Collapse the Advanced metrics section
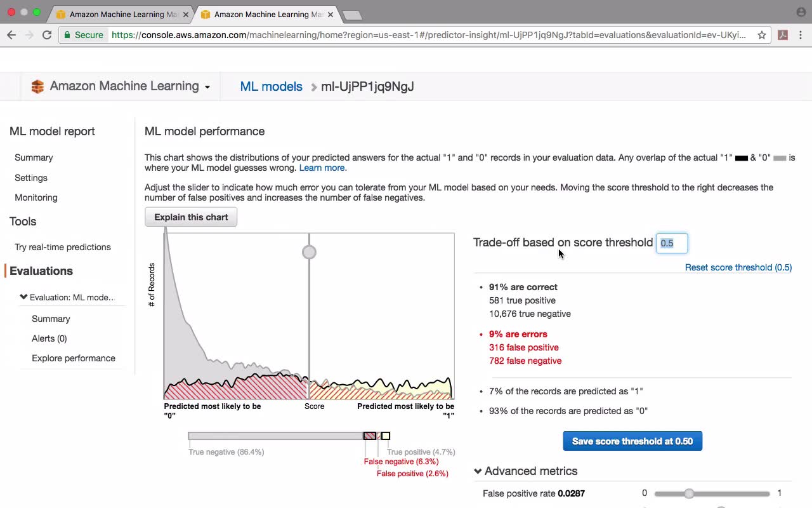 [478, 471]
